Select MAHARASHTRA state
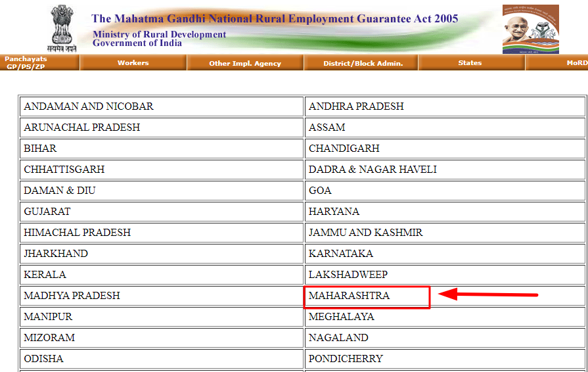Viewport: 588px width, 372px height. click(349, 296)
